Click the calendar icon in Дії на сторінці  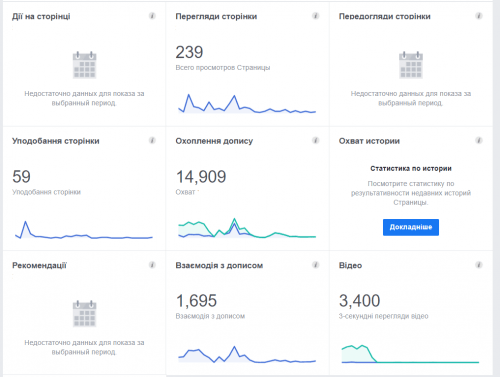pyautogui.click(x=85, y=65)
